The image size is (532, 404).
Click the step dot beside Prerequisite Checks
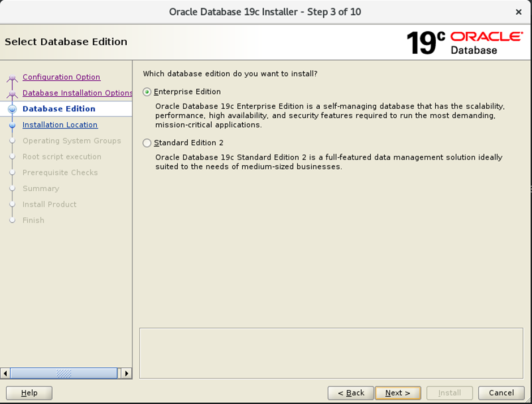point(12,173)
